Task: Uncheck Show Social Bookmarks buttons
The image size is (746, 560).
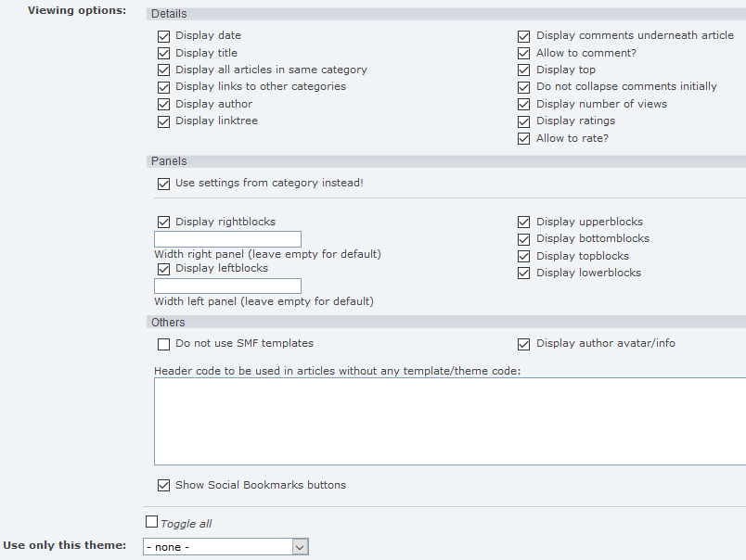Action: pos(164,485)
